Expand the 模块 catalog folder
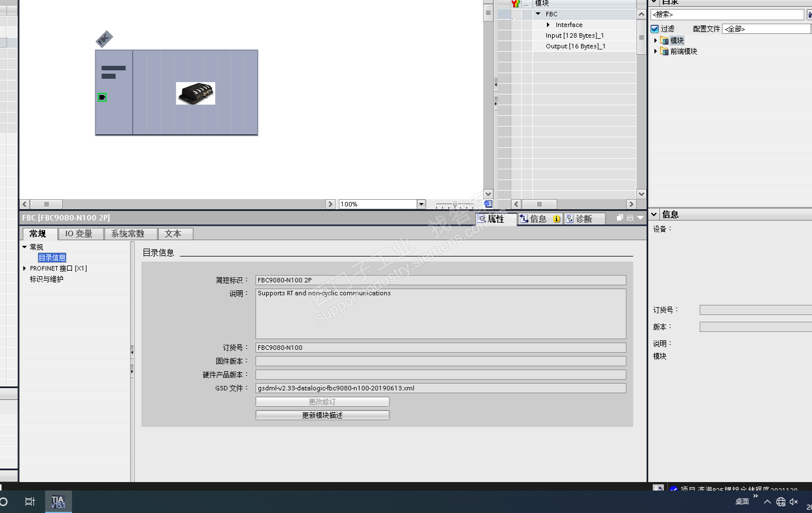 click(x=656, y=40)
